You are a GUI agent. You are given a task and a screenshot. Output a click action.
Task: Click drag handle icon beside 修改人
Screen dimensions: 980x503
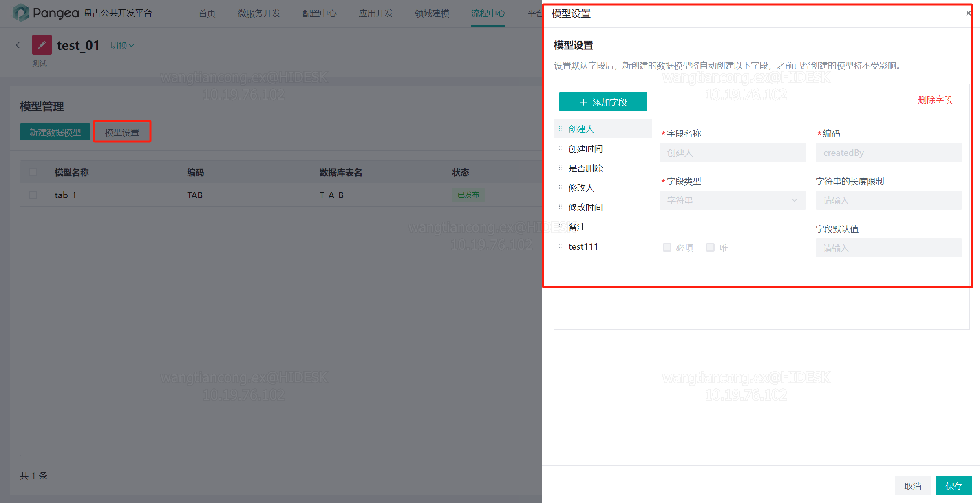pyautogui.click(x=560, y=187)
